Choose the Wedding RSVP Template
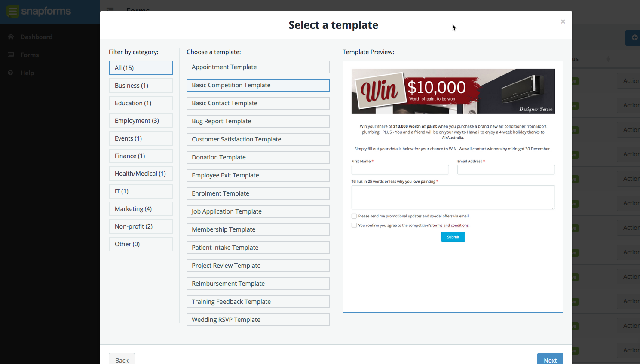The image size is (640, 364). click(258, 320)
